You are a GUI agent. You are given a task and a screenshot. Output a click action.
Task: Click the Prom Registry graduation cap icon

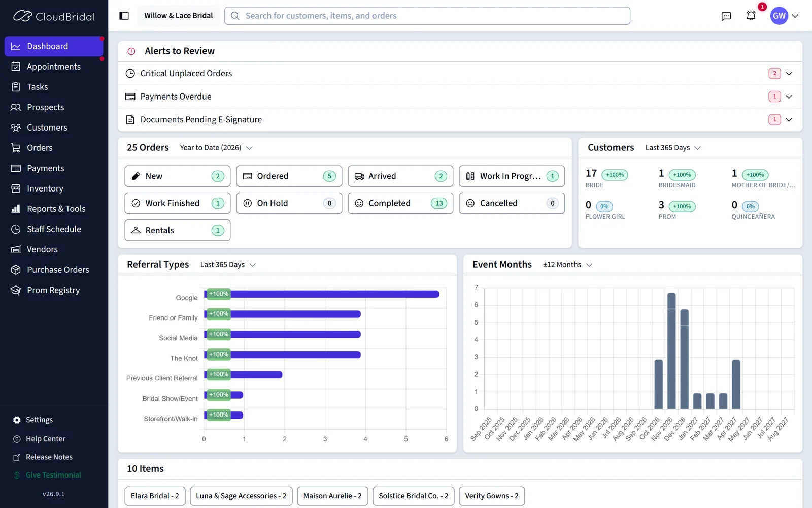coord(16,290)
